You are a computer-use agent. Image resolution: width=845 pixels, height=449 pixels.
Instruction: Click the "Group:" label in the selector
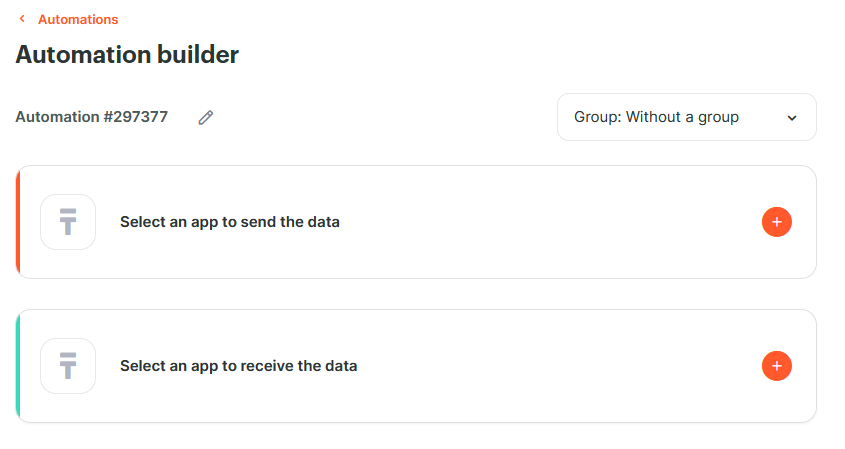(x=598, y=117)
